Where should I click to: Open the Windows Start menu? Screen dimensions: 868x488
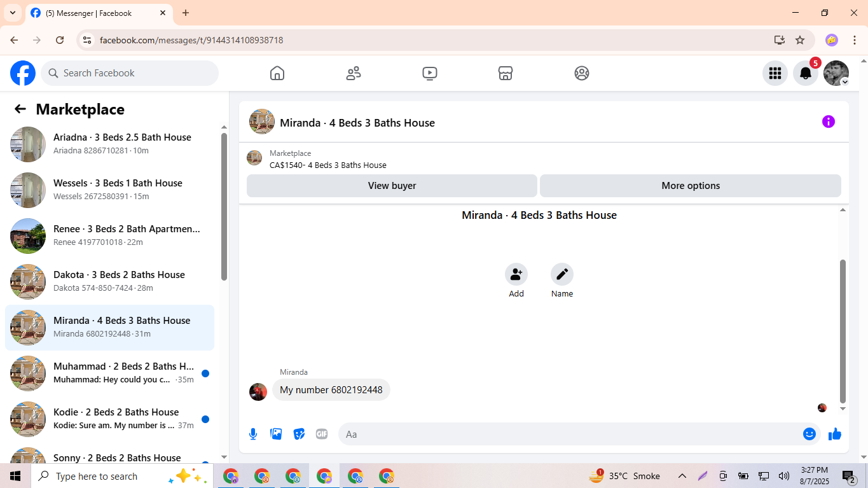pyautogui.click(x=15, y=476)
